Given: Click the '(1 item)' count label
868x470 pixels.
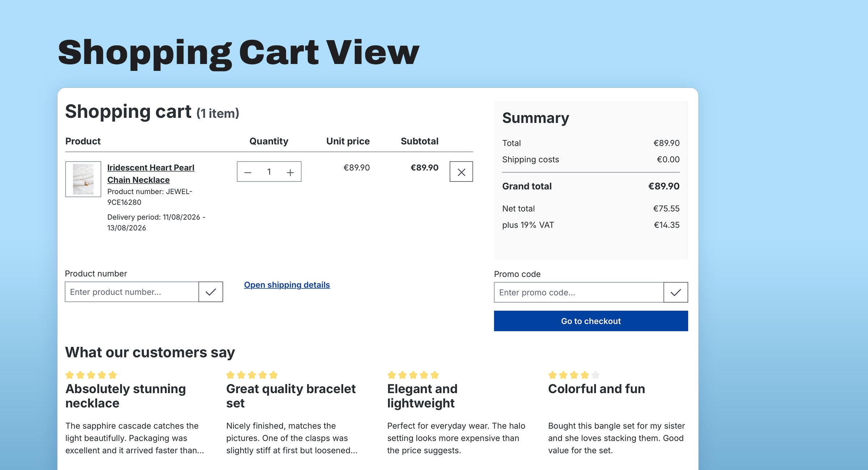Looking at the screenshot, I should point(218,114).
